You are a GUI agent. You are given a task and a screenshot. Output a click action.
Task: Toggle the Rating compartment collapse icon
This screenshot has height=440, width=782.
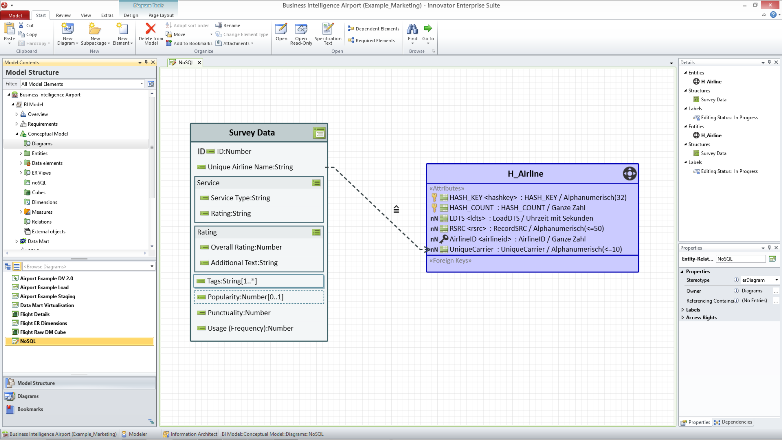pyautogui.click(x=316, y=233)
